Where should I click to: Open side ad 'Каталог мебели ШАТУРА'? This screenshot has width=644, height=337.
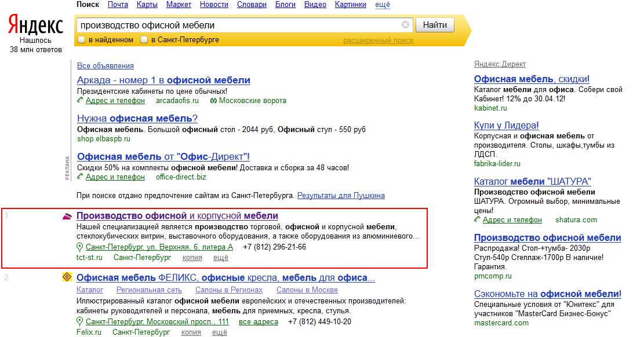[x=532, y=181]
